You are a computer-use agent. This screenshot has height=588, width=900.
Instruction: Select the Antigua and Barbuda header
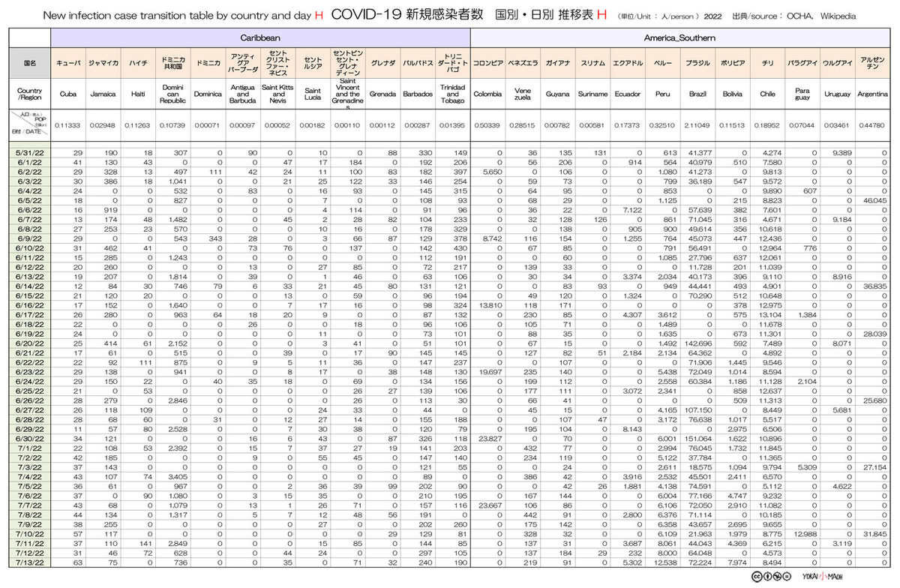point(243,94)
